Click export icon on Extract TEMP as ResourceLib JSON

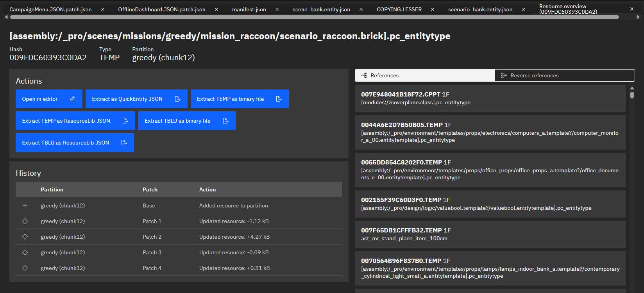coord(125,121)
